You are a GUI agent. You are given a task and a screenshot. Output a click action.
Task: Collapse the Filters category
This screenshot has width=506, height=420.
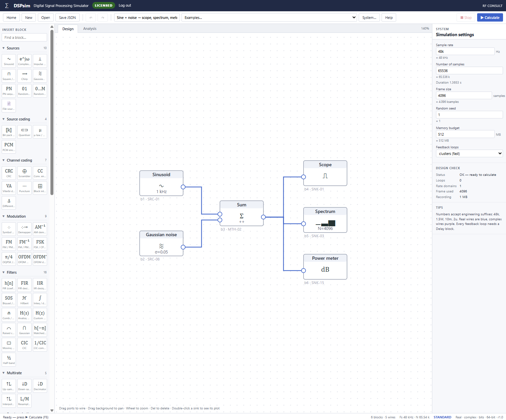[x=25, y=272]
